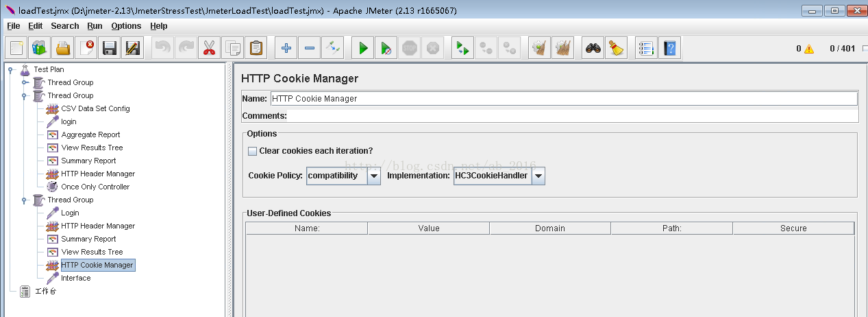Click the grey Shutdown icon
Image resolution: width=868 pixels, height=317 pixels.
click(x=432, y=48)
